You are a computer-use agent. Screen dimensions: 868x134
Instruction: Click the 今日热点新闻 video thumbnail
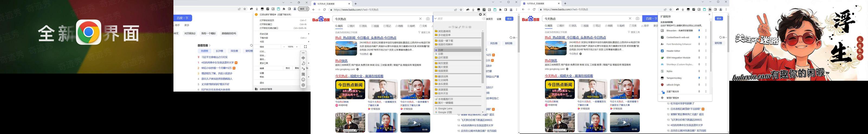pos(350,89)
